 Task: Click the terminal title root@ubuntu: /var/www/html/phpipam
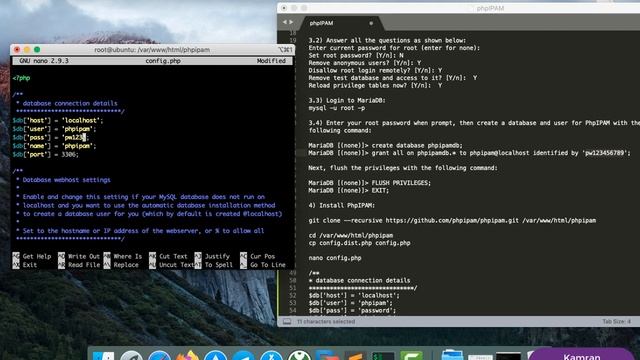click(152, 50)
